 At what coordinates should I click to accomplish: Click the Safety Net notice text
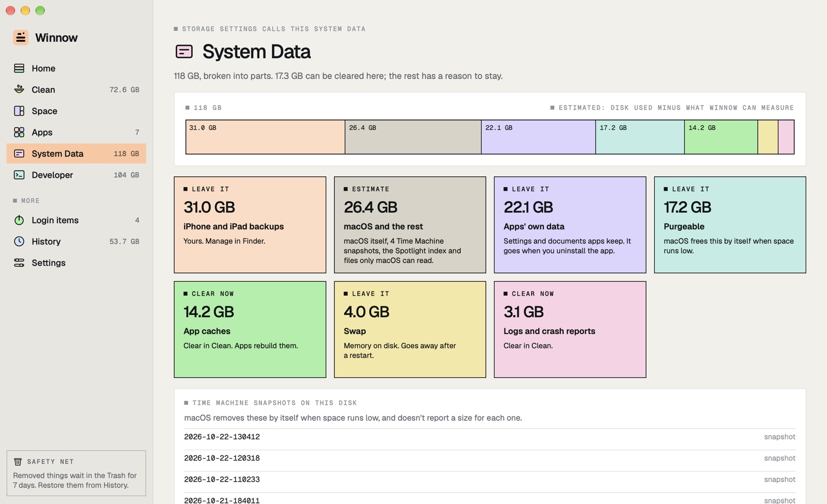click(75, 480)
